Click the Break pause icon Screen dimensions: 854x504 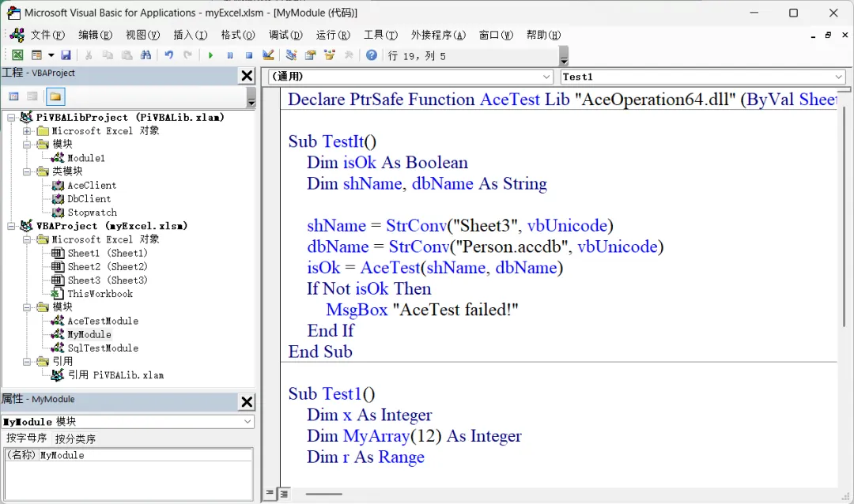pyautogui.click(x=230, y=55)
